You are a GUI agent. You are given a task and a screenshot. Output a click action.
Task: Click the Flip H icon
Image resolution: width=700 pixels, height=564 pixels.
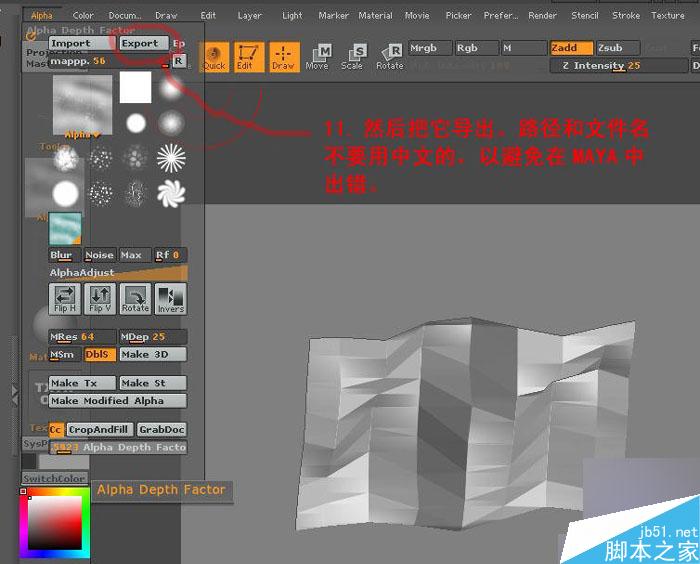65,299
